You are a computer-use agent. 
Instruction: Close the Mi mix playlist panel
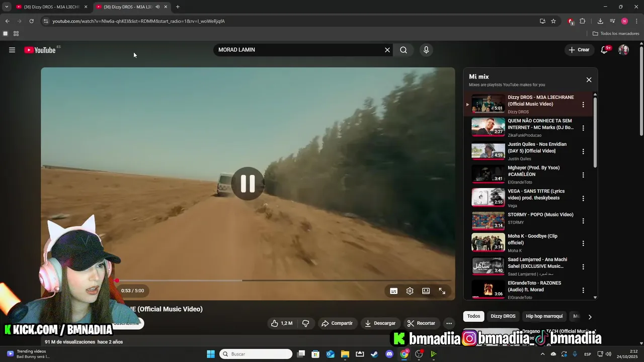coord(589,79)
